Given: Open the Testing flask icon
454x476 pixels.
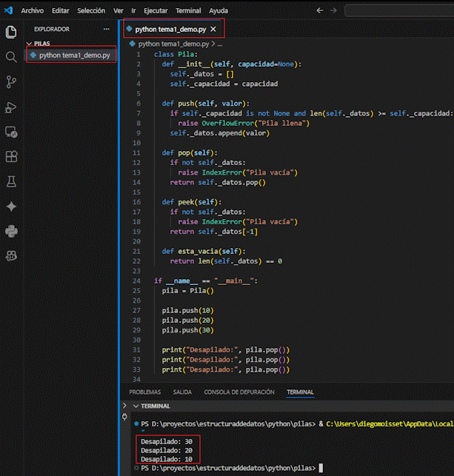Looking at the screenshot, I should (11, 181).
